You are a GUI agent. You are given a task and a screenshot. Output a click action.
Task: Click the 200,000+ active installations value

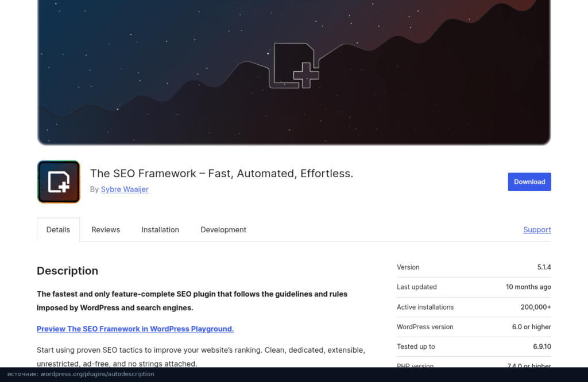coord(536,307)
